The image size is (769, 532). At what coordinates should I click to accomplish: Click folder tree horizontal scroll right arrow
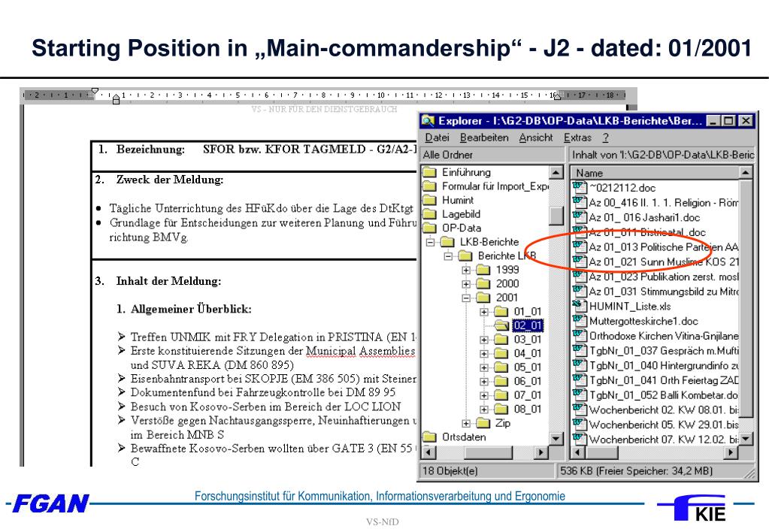point(541,452)
